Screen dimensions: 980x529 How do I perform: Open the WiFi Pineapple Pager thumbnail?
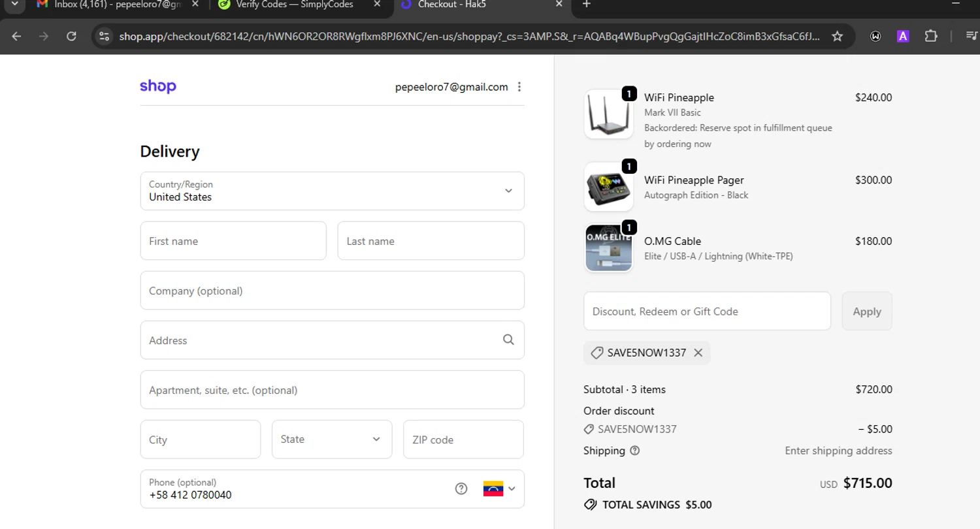tap(608, 187)
